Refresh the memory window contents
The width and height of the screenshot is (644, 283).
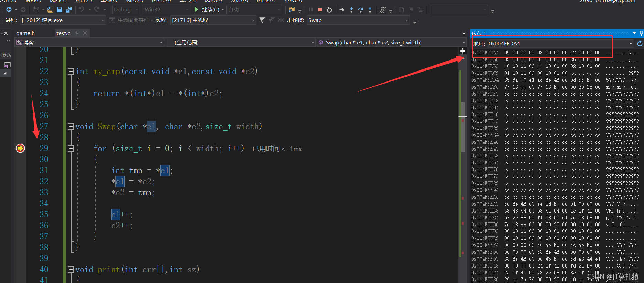coord(640,44)
